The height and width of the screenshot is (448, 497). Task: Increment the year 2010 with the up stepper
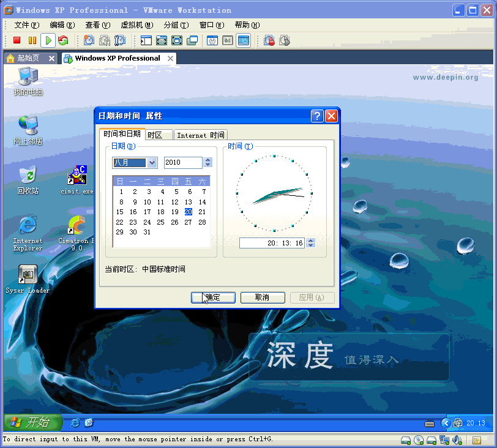[x=207, y=160]
